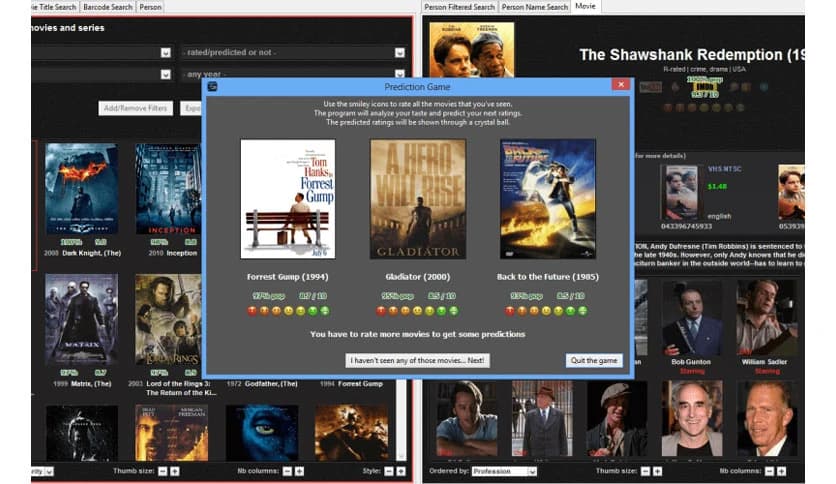Screen dimensions: 836x484
Task: Select The Dark Knight thumbnail in movie list
Action: coord(82,189)
